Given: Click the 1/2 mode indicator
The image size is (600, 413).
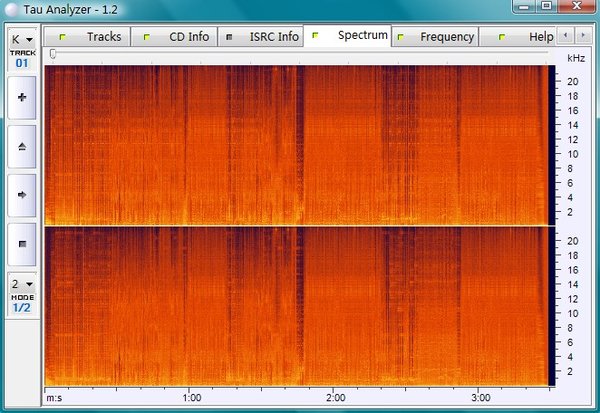Looking at the screenshot, I should [21, 307].
